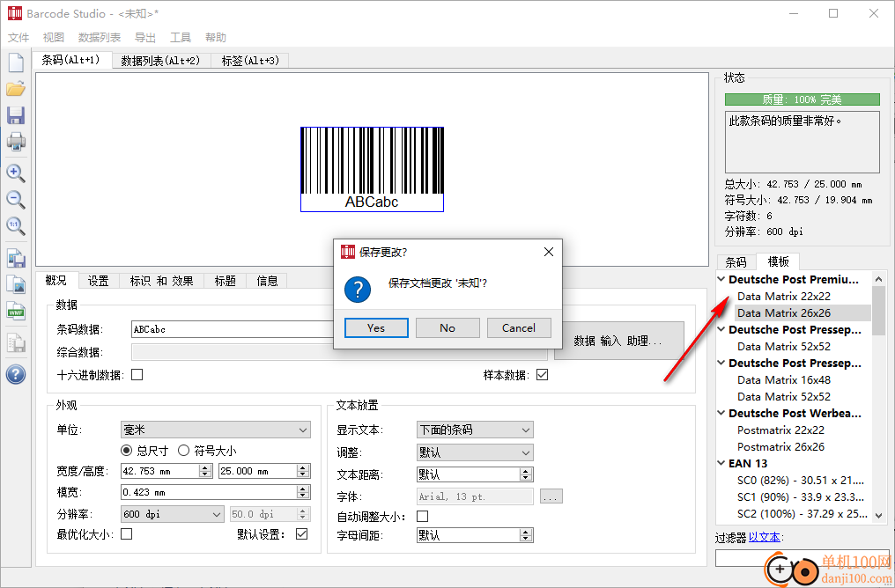Open the 调整 dropdown
Image resolution: width=895 pixels, height=588 pixels.
475,452
